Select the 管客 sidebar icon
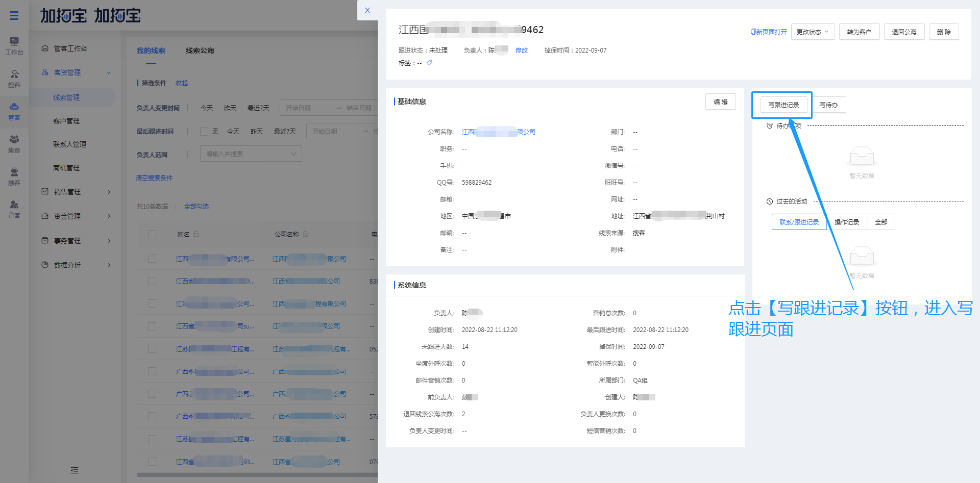Screen dimensions: 980x483 coord(14,111)
